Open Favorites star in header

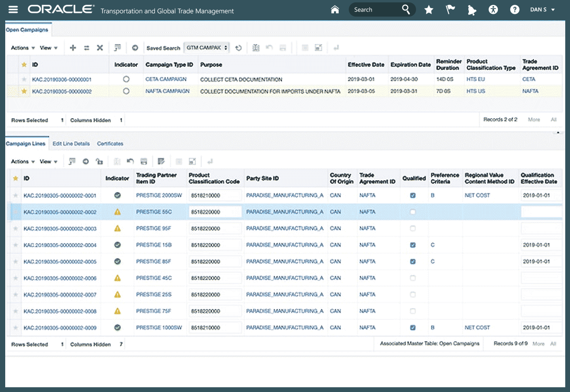[x=428, y=10]
